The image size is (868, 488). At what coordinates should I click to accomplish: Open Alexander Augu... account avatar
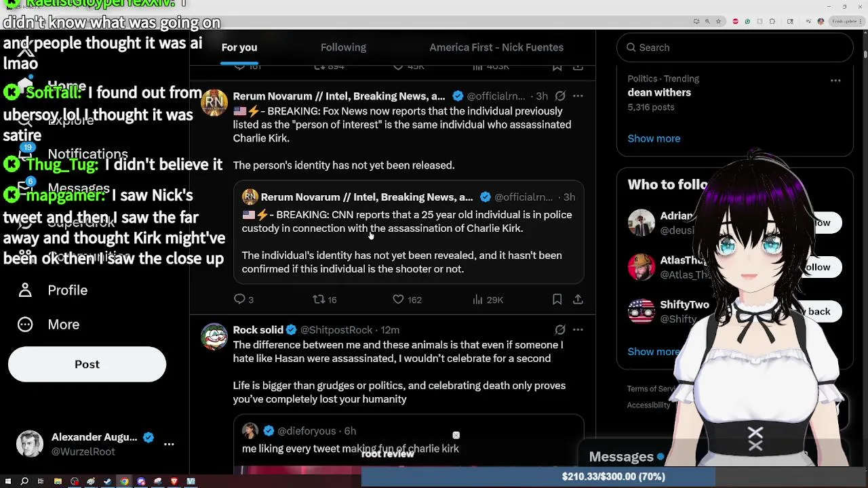point(30,444)
